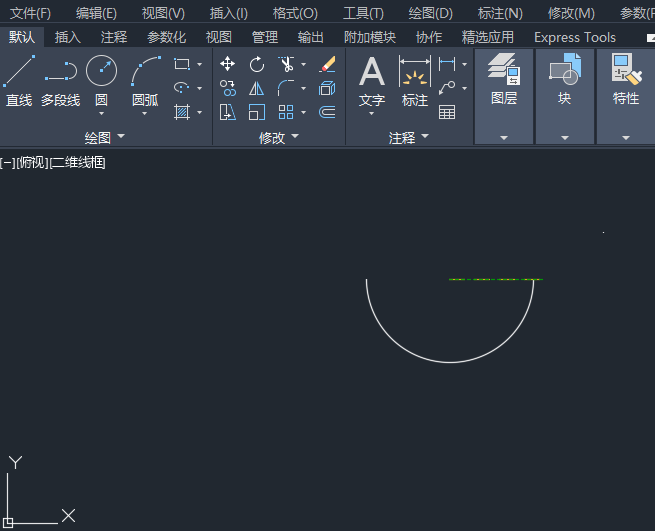Select the Multileader icon

(447, 88)
